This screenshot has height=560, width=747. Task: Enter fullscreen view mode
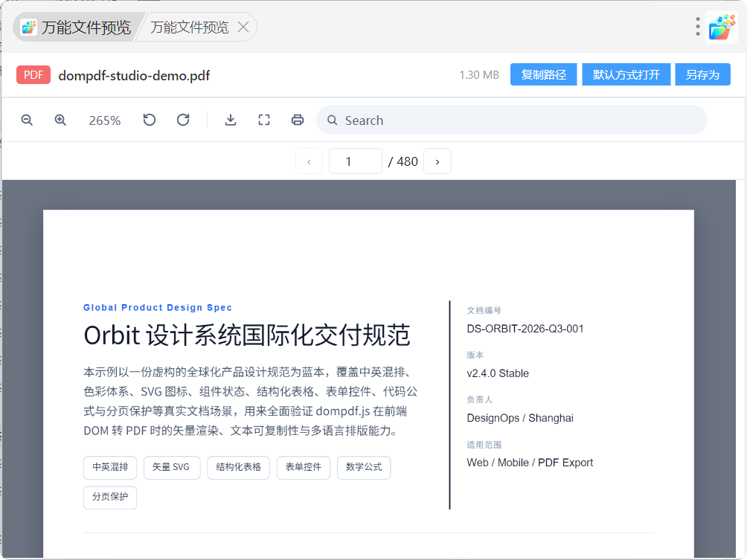pyautogui.click(x=264, y=120)
